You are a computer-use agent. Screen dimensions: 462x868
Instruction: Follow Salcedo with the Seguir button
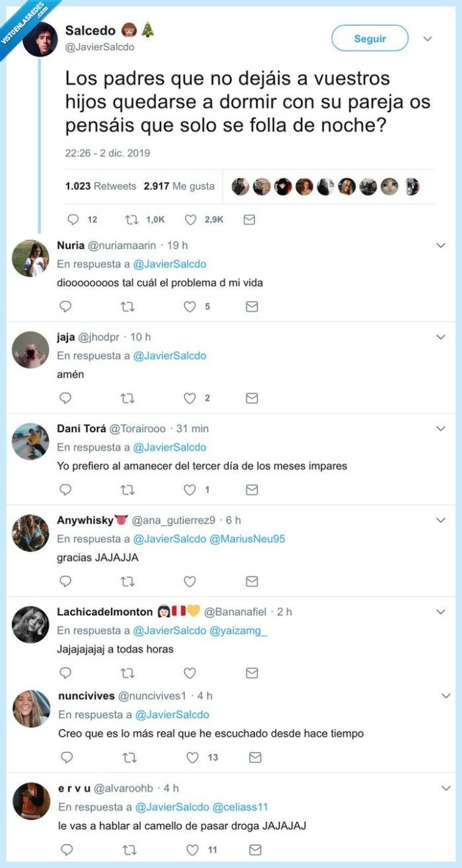tap(370, 38)
